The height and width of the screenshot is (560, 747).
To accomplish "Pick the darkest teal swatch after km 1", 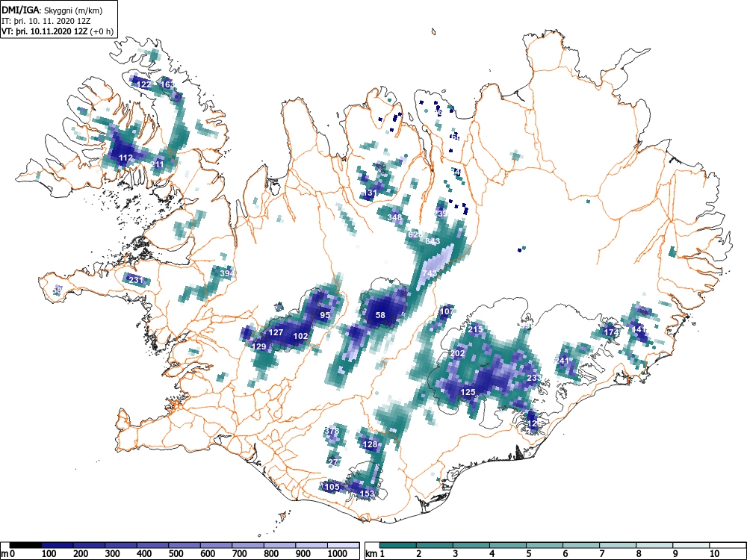I will tap(398, 545).
